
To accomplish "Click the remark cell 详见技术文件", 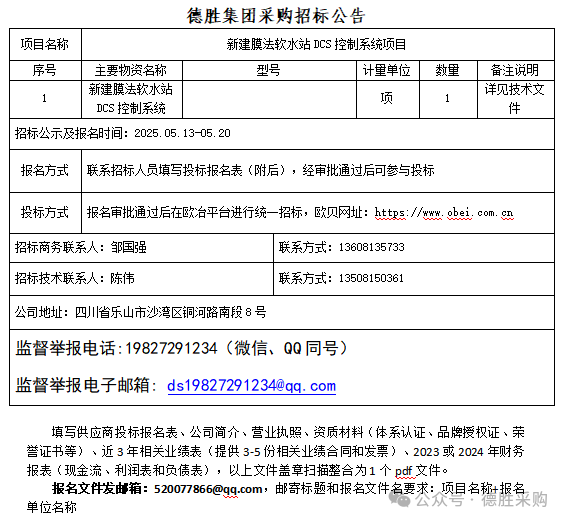I will [x=515, y=99].
